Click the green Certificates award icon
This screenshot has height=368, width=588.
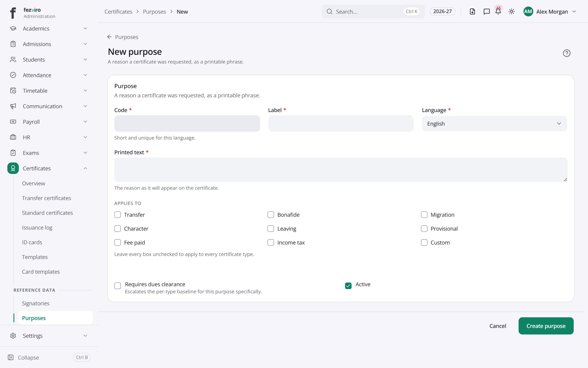(x=13, y=168)
